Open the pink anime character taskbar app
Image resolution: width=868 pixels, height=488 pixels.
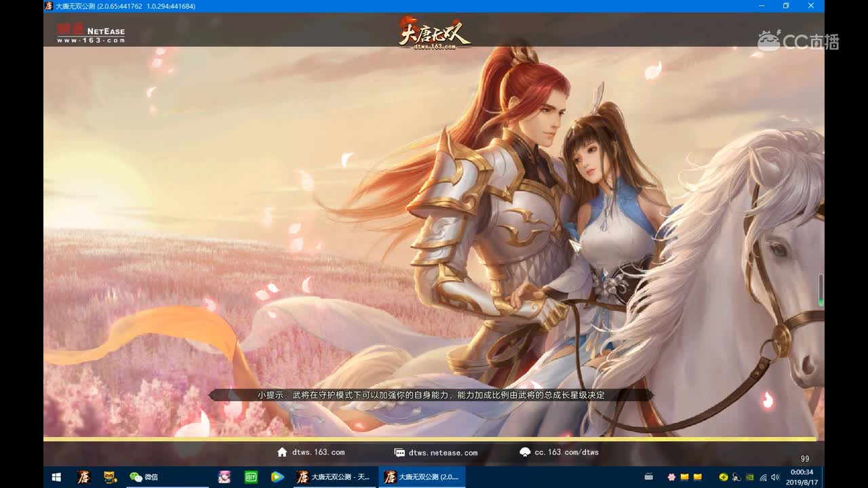224,477
